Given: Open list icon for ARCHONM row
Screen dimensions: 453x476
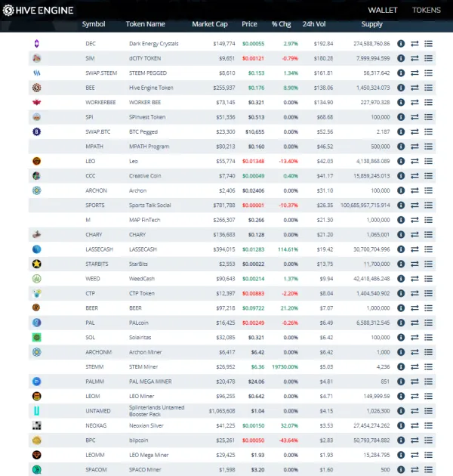Looking at the screenshot, I should click(428, 352).
